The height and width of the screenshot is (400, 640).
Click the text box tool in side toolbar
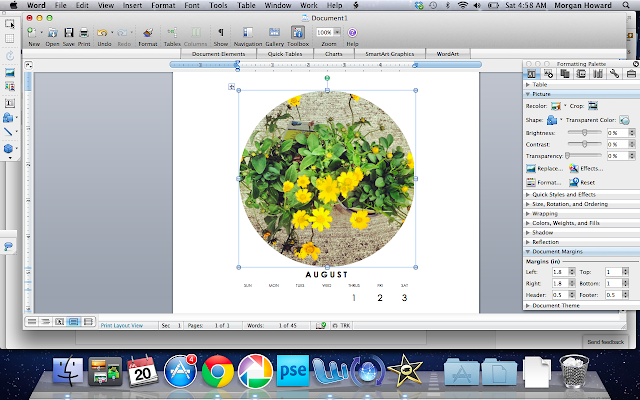[x=9, y=103]
